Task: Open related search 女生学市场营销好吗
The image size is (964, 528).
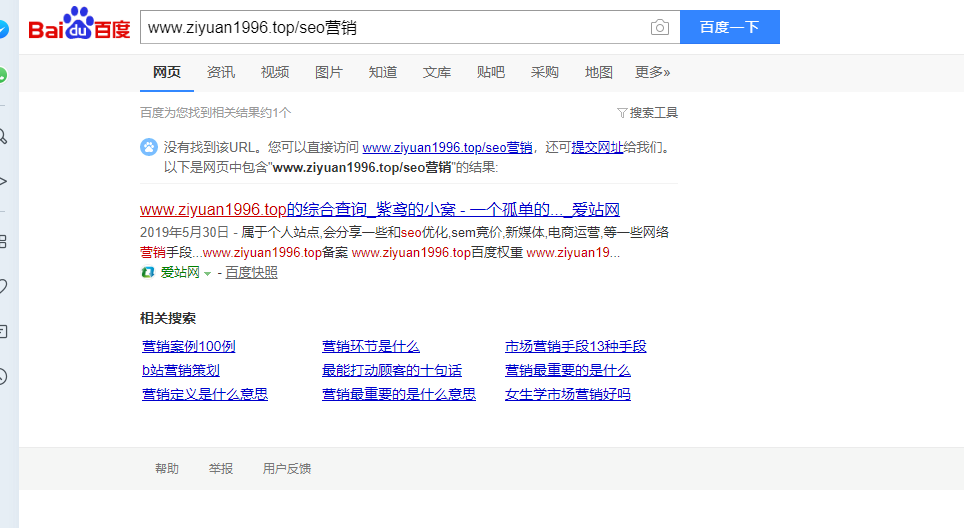Action: (567, 395)
